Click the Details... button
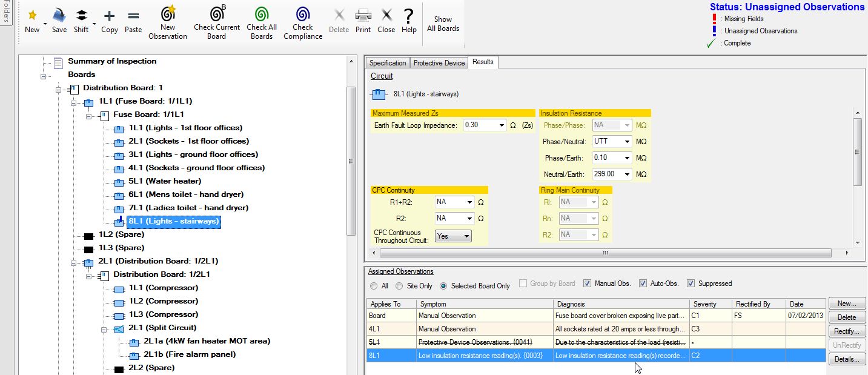 tap(847, 359)
